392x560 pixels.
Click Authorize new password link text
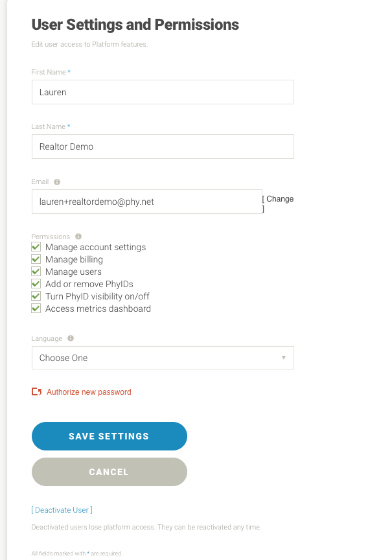click(x=89, y=392)
